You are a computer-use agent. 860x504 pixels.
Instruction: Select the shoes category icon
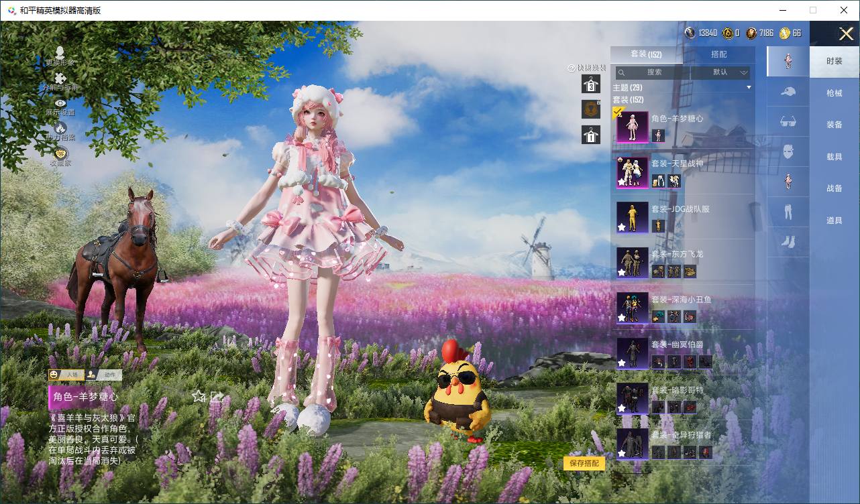(788, 242)
